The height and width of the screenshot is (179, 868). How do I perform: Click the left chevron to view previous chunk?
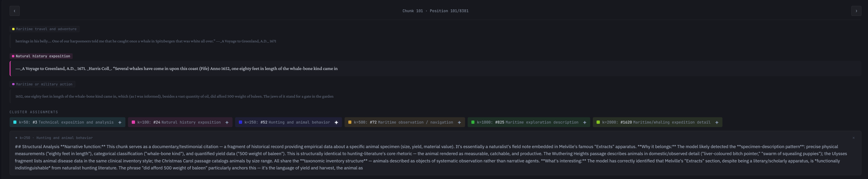(14, 11)
